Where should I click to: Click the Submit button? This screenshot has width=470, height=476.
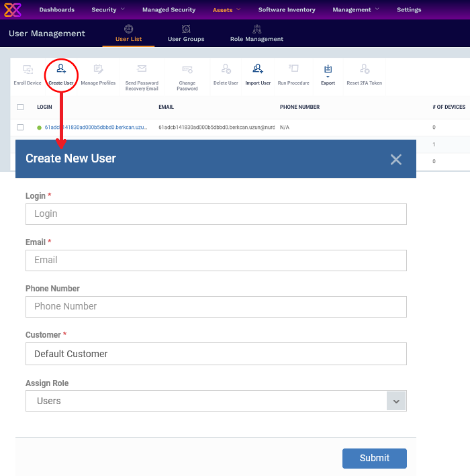374,458
